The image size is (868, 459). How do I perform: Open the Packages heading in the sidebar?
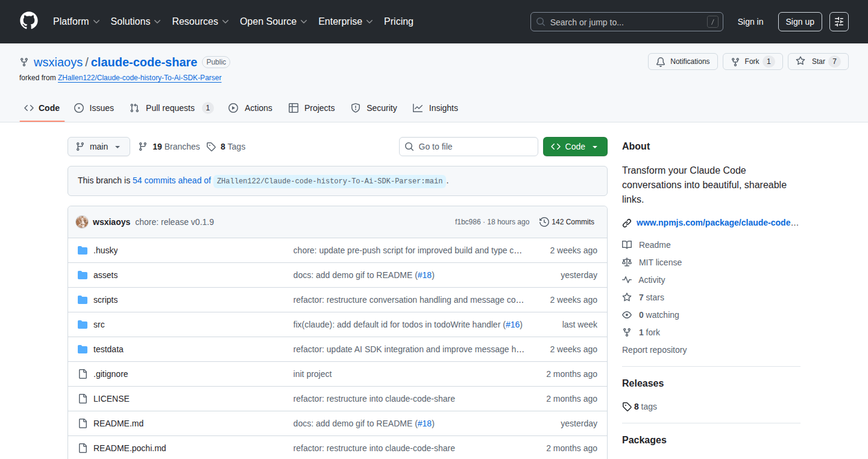point(644,440)
